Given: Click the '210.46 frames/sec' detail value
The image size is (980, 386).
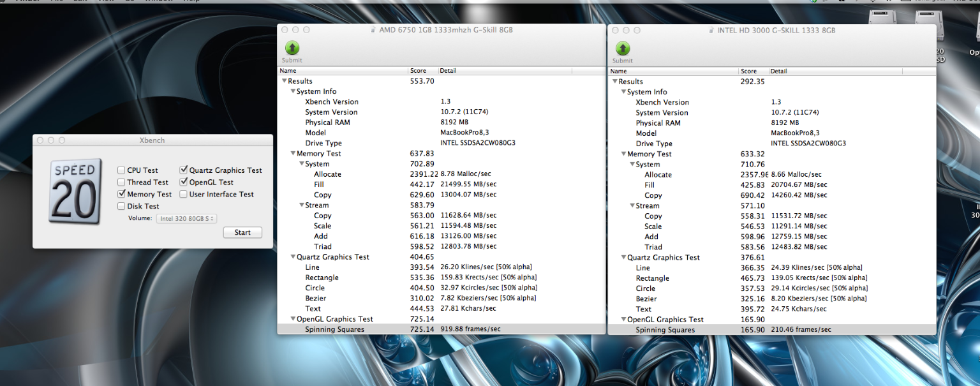Looking at the screenshot, I should point(801,330).
